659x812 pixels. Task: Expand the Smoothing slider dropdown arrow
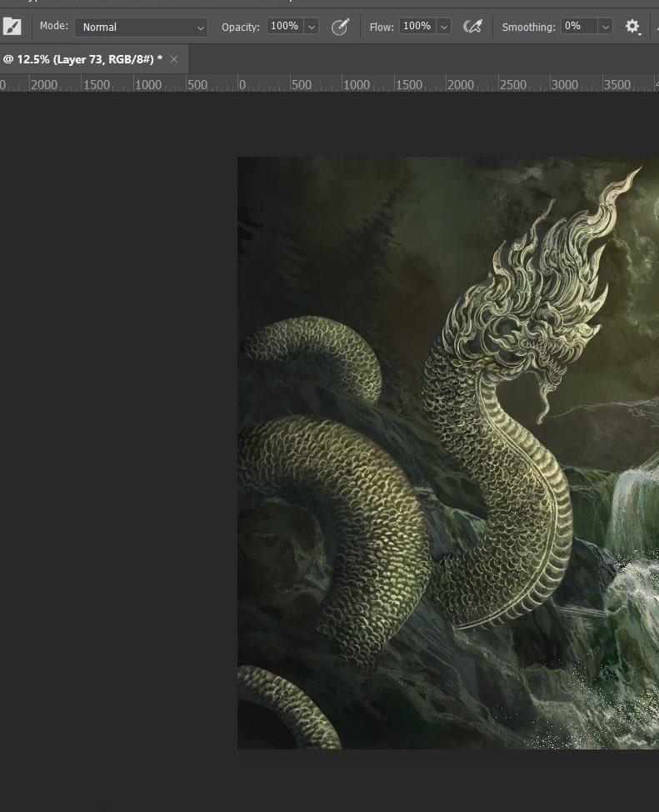[605, 27]
